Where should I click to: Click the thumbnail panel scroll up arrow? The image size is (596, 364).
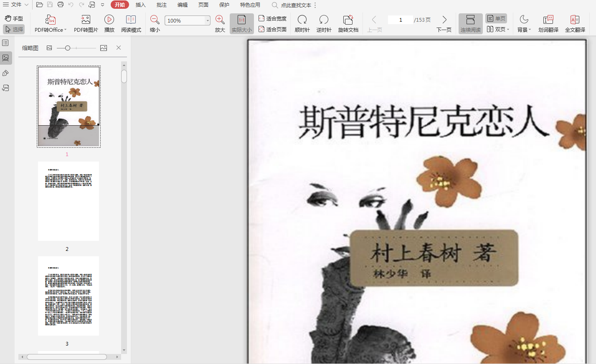(124, 65)
